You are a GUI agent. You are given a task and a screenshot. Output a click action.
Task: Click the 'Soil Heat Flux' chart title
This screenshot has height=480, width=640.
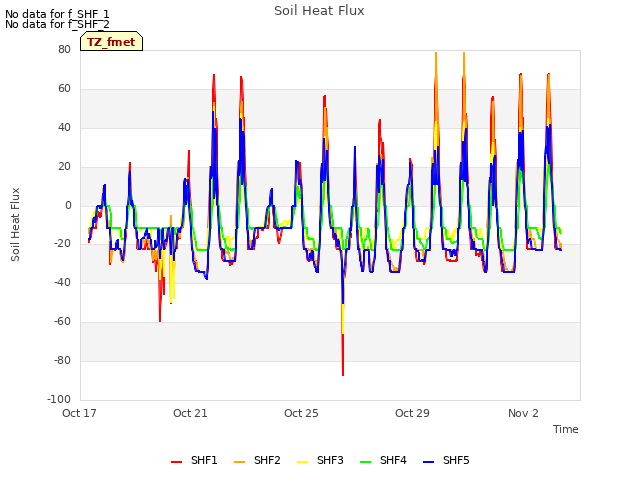[x=319, y=11]
